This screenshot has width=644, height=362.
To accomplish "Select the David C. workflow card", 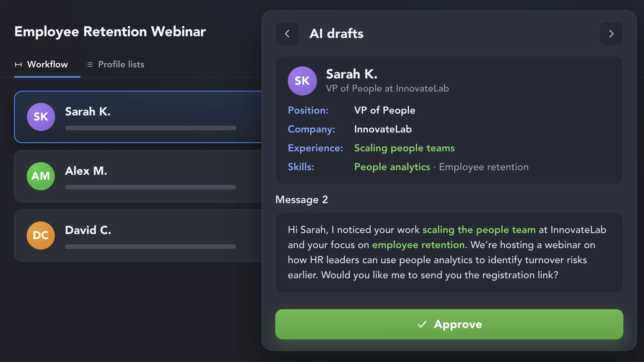I will coord(138,236).
